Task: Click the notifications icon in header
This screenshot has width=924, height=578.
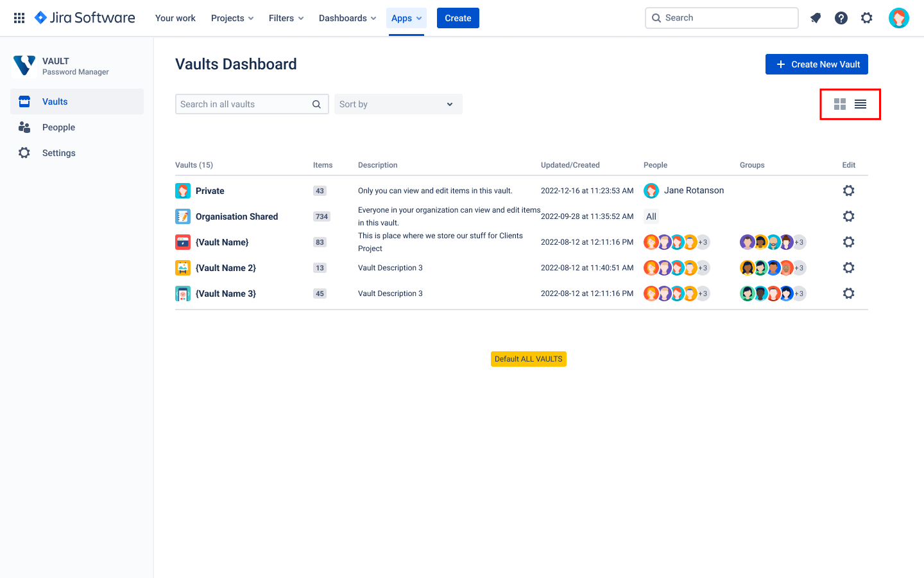Action: (x=816, y=18)
